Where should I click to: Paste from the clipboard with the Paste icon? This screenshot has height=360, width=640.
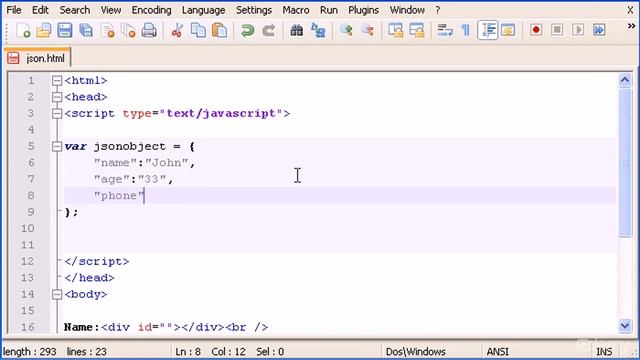click(x=220, y=31)
